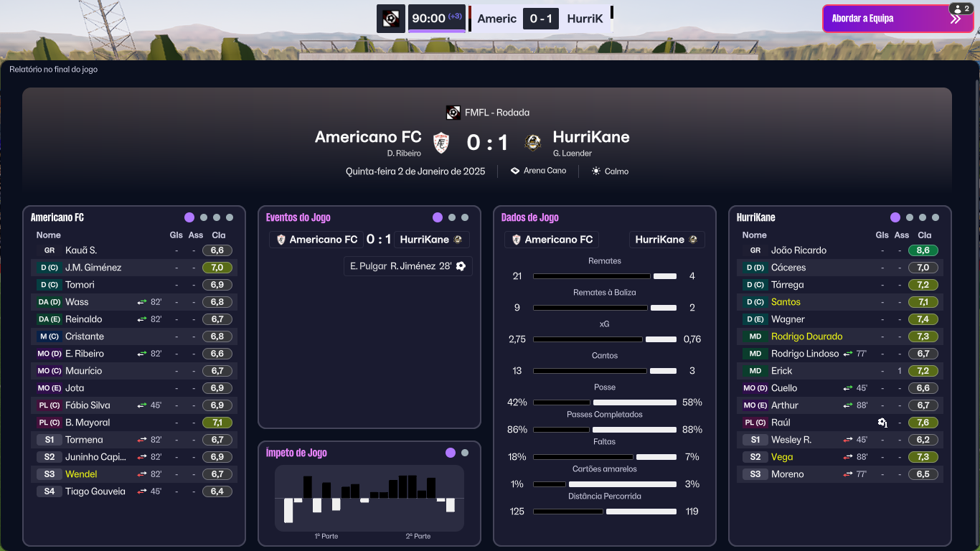Select the second page dot in HurriKane panel
This screenshot has height=551, width=980.
(x=910, y=217)
